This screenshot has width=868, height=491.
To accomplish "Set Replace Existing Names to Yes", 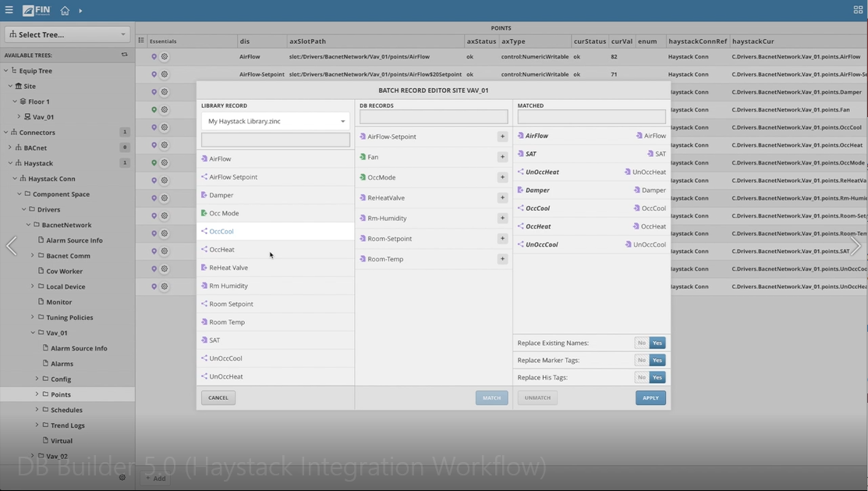I will point(657,343).
